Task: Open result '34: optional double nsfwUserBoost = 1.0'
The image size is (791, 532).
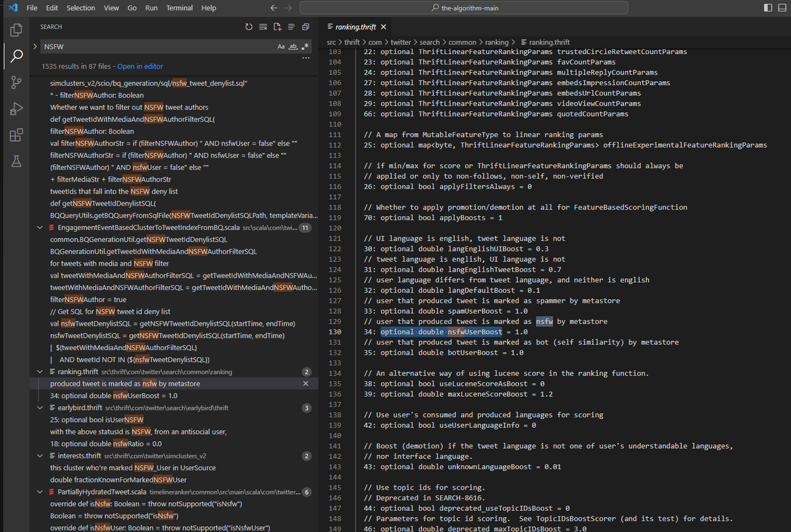Action: click(114, 396)
